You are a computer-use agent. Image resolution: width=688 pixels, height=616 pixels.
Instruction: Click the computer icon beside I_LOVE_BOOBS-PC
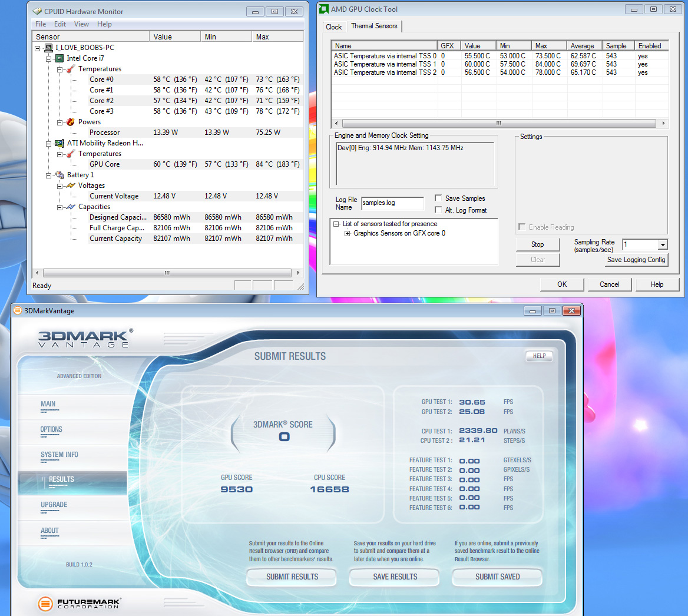[49, 47]
